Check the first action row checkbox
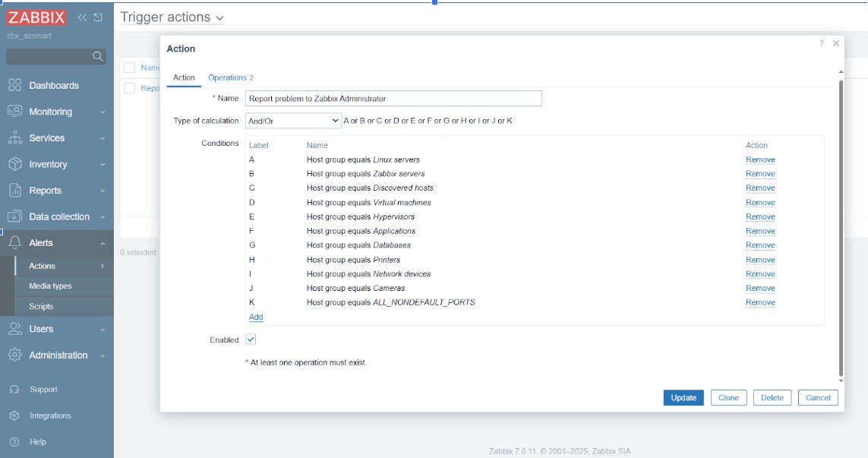Image resolution: width=868 pixels, height=458 pixels. point(129,88)
